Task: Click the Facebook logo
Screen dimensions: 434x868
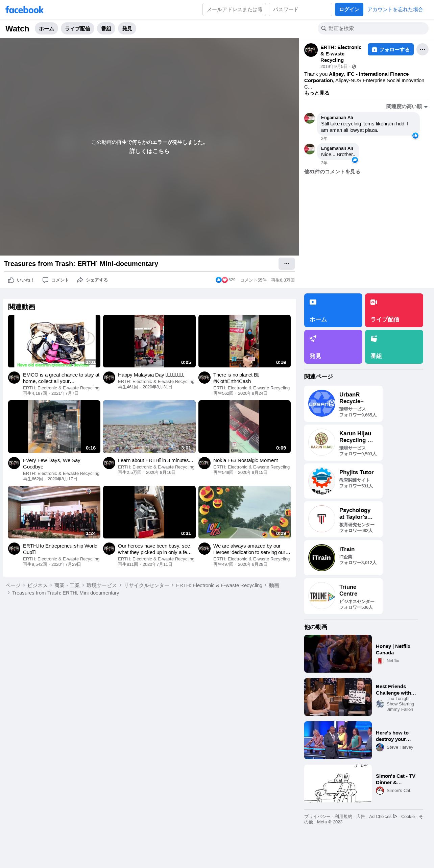Action: coord(24,9)
